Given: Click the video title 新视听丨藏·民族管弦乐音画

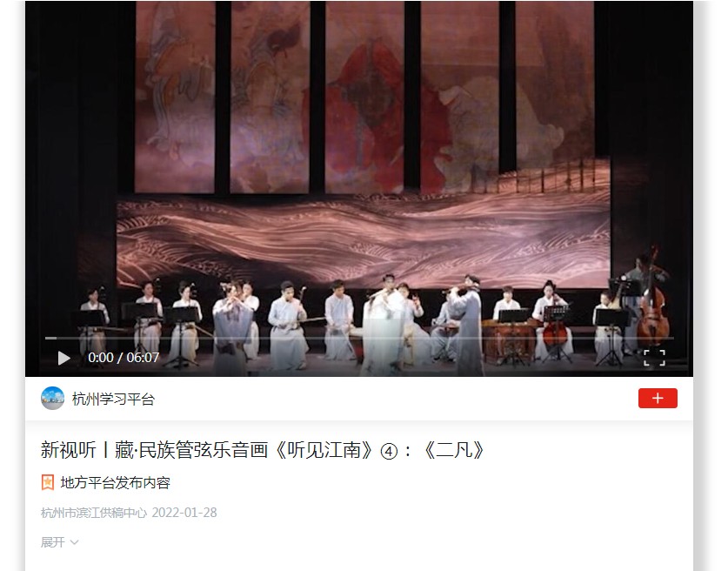Looking at the screenshot, I should click(155, 450).
